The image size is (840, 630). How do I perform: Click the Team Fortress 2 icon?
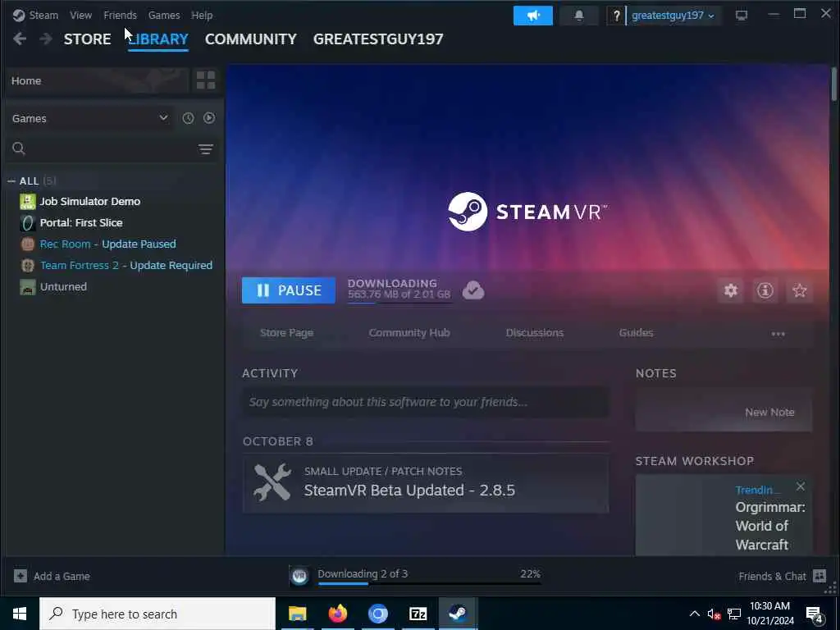pyautogui.click(x=27, y=266)
